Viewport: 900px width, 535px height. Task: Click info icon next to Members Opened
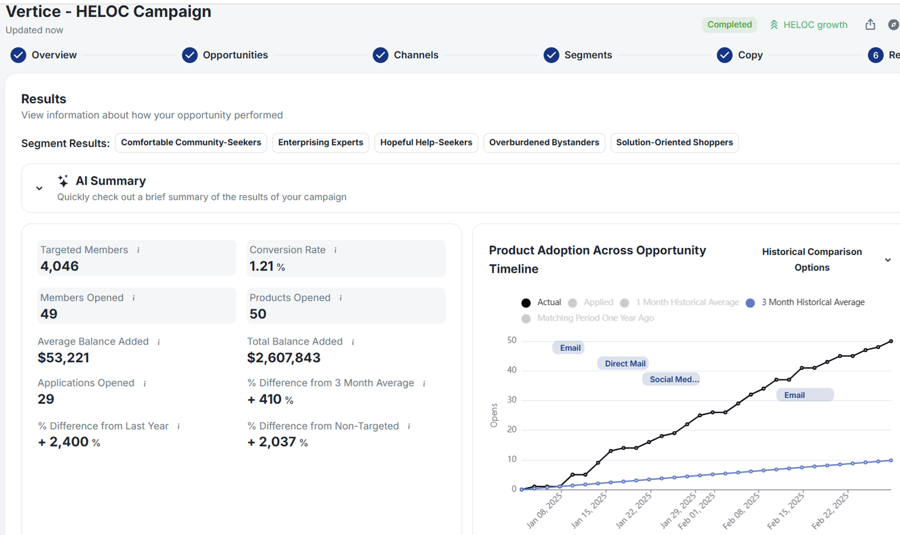[x=133, y=298]
